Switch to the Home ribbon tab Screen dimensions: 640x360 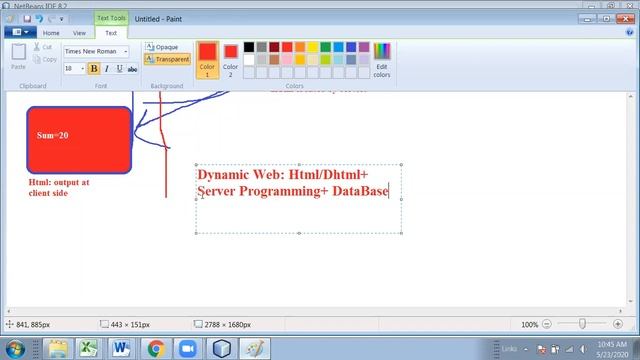point(51,33)
